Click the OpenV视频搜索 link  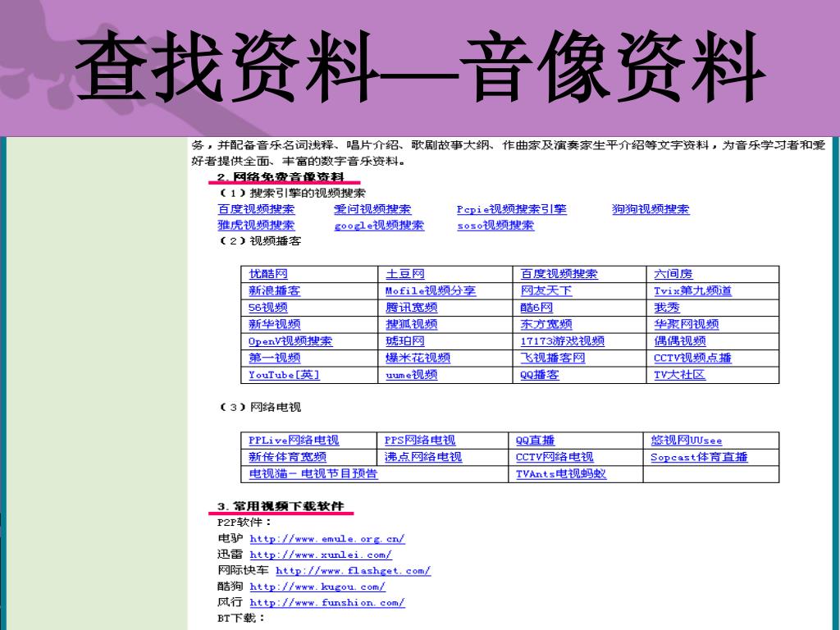290,341
